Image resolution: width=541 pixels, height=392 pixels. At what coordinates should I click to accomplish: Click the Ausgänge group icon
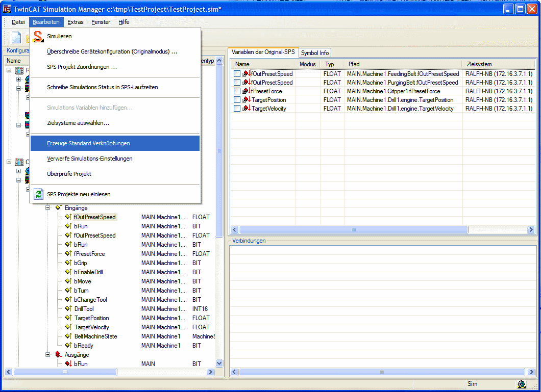tap(59, 354)
